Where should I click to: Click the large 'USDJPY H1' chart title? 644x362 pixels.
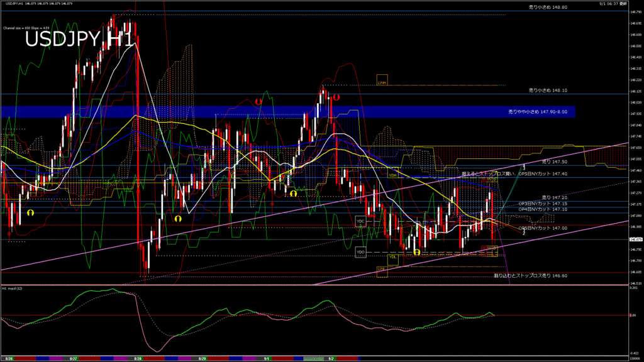pyautogui.click(x=79, y=40)
